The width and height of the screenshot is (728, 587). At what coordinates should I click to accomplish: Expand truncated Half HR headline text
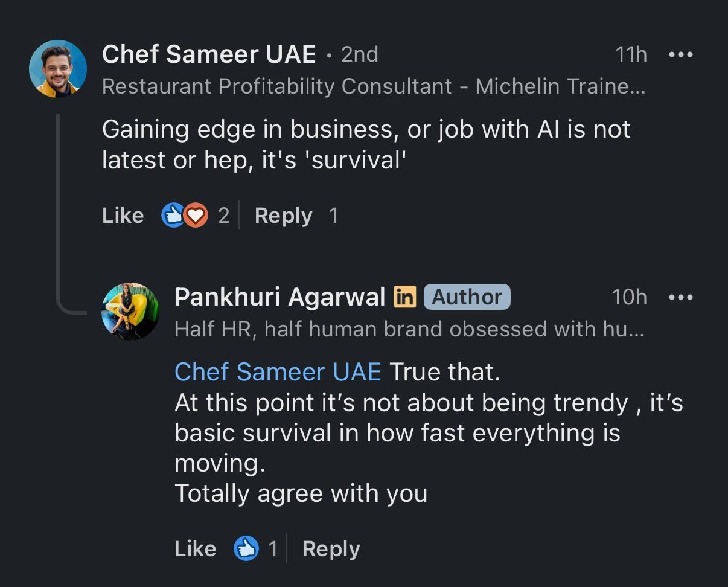pos(409,329)
